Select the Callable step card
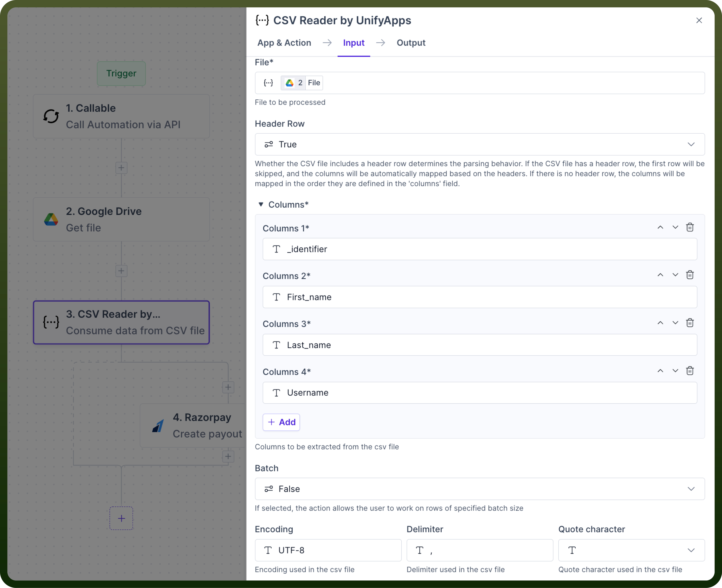 point(121,116)
